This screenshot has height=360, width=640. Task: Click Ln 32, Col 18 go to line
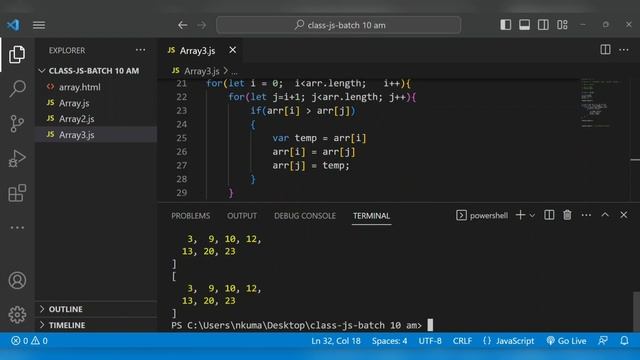click(x=336, y=340)
